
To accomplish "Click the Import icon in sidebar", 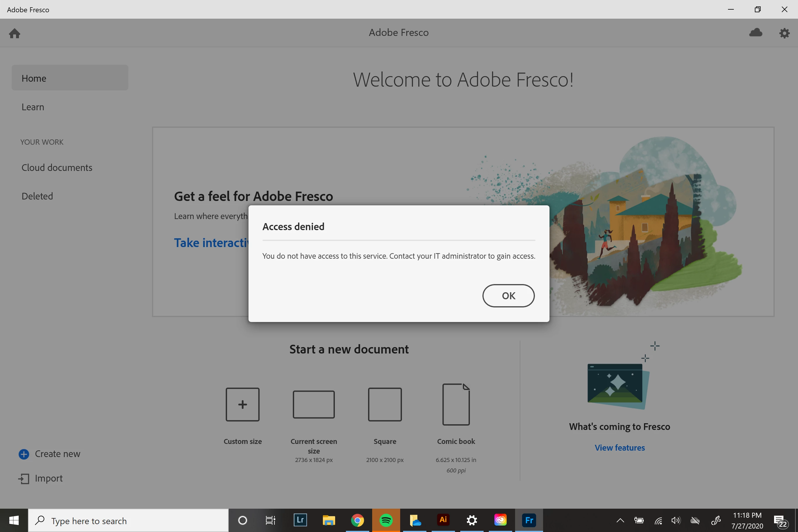I will click(24, 479).
